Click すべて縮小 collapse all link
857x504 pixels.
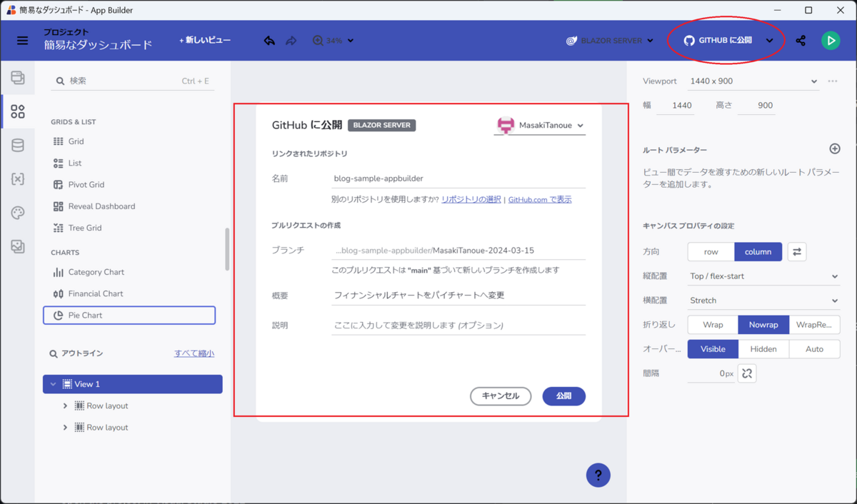pyautogui.click(x=194, y=353)
